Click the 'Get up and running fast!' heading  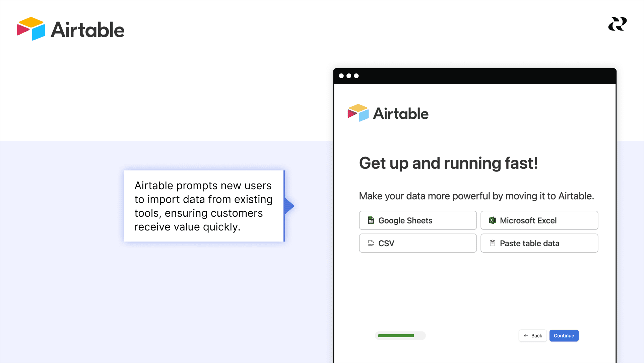point(448,163)
